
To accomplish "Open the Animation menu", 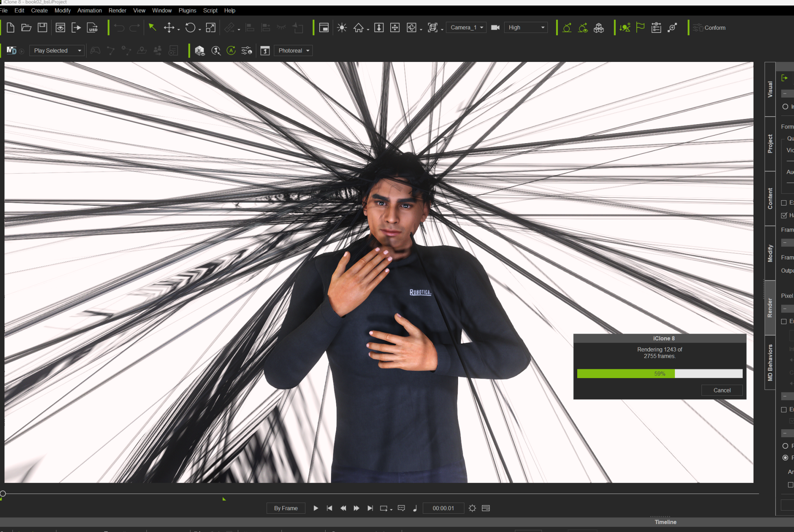I will (x=89, y=10).
